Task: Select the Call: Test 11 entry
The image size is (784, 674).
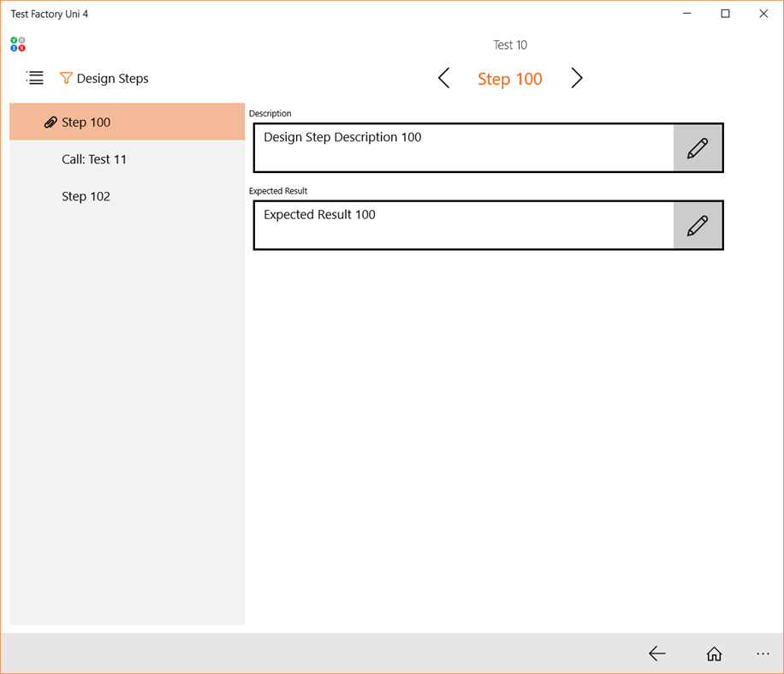Action: coord(94,158)
